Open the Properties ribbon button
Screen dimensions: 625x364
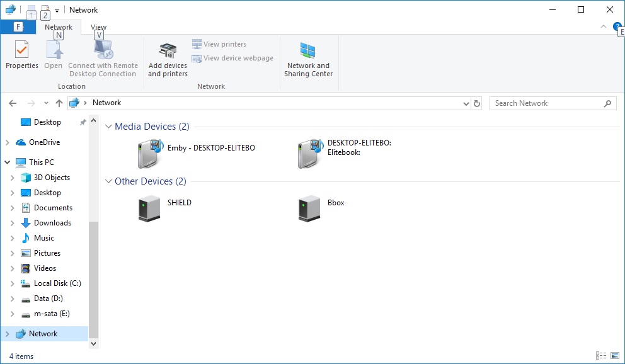pyautogui.click(x=22, y=55)
